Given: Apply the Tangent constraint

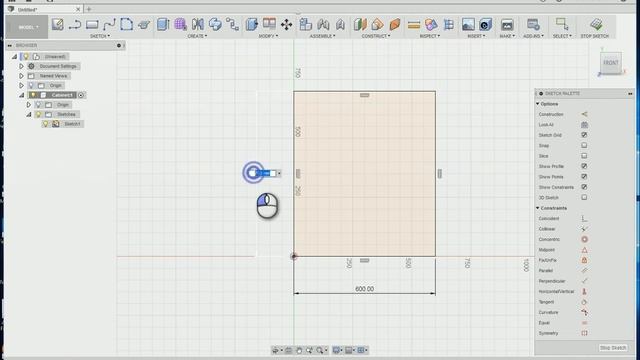Looking at the screenshot, I should point(584,302).
